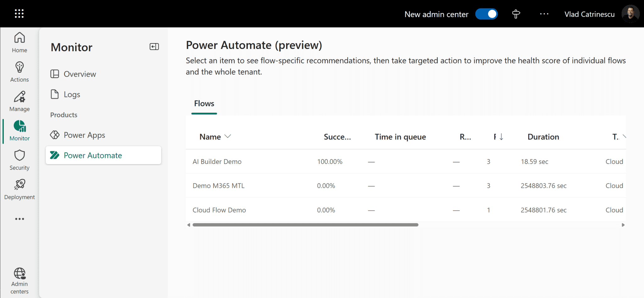The image size is (644, 298).
Task: Click Vlad Catrinescu profile picture
Action: coord(631,14)
